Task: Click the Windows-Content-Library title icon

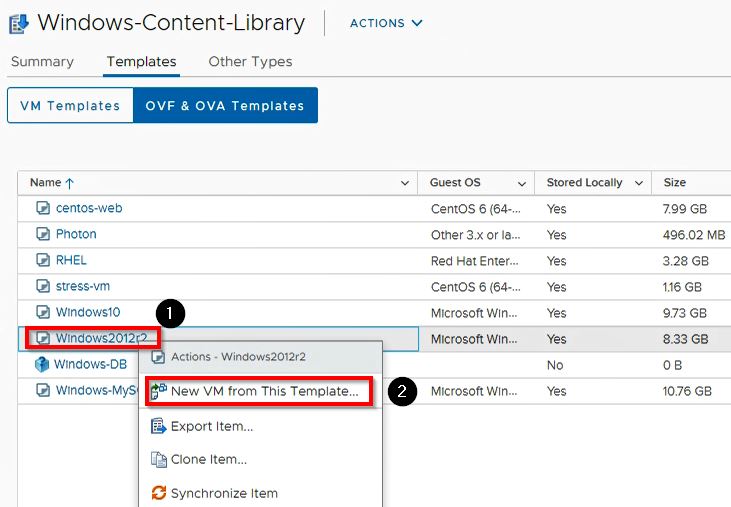Action: click(18, 23)
